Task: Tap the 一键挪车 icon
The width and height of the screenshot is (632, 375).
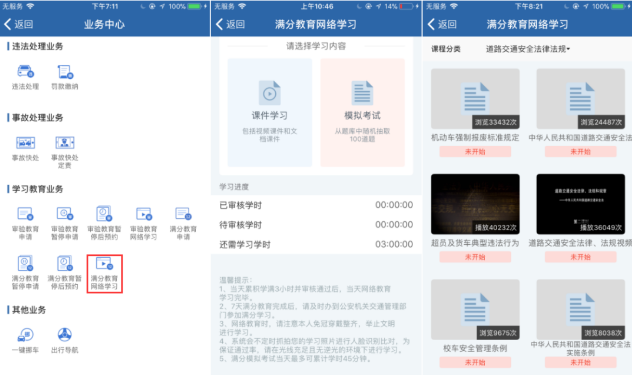Action: 25,341
